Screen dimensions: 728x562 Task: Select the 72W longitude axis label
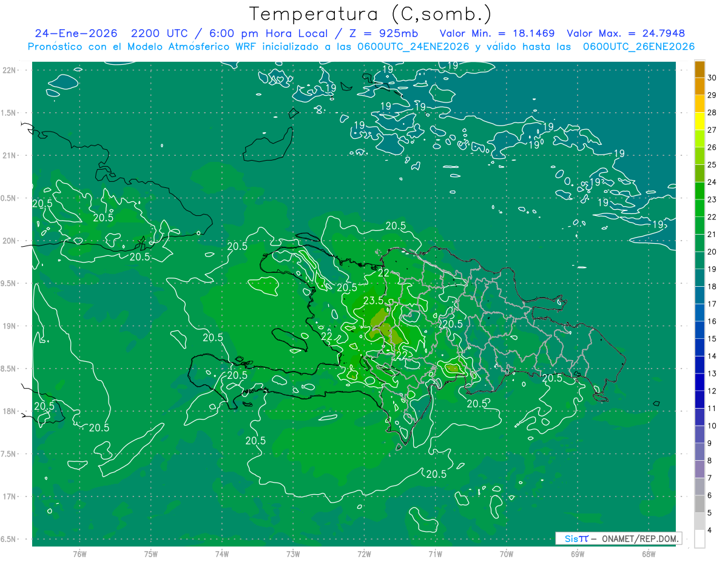click(364, 554)
